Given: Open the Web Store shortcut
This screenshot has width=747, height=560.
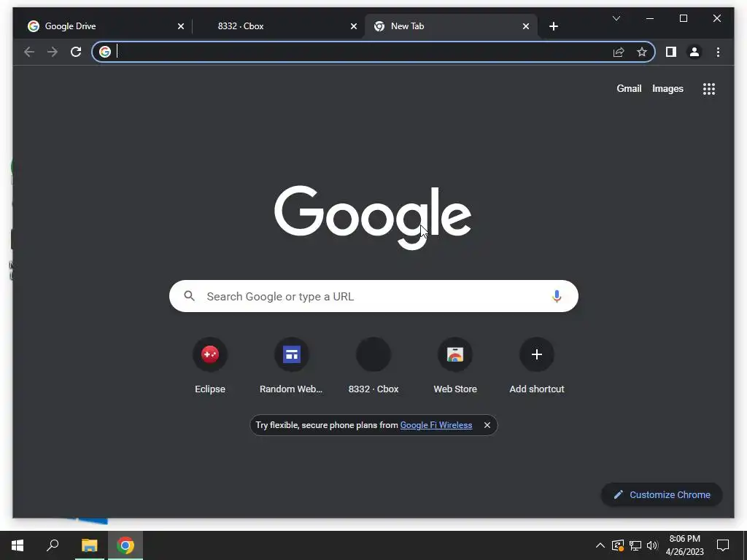Looking at the screenshot, I should pyautogui.click(x=455, y=366).
